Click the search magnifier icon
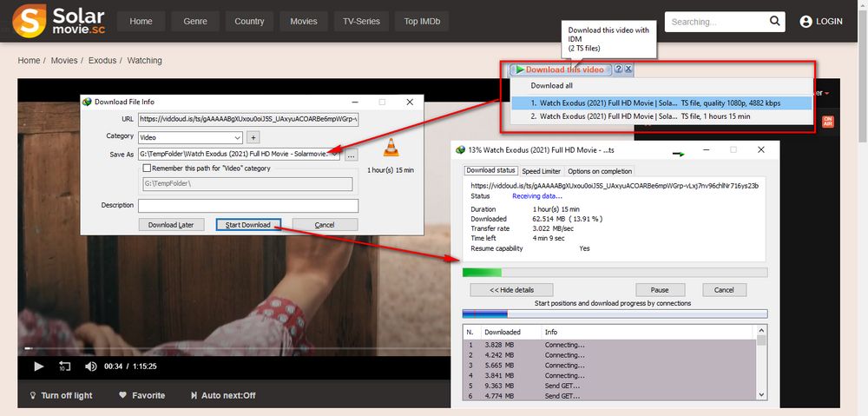868x416 pixels. (x=774, y=22)
